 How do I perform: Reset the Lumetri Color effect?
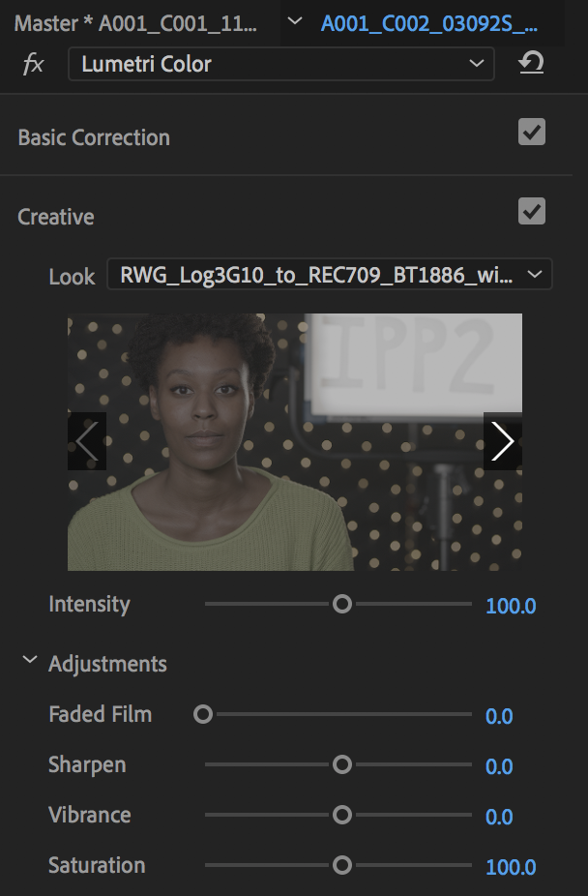(531, 63)
